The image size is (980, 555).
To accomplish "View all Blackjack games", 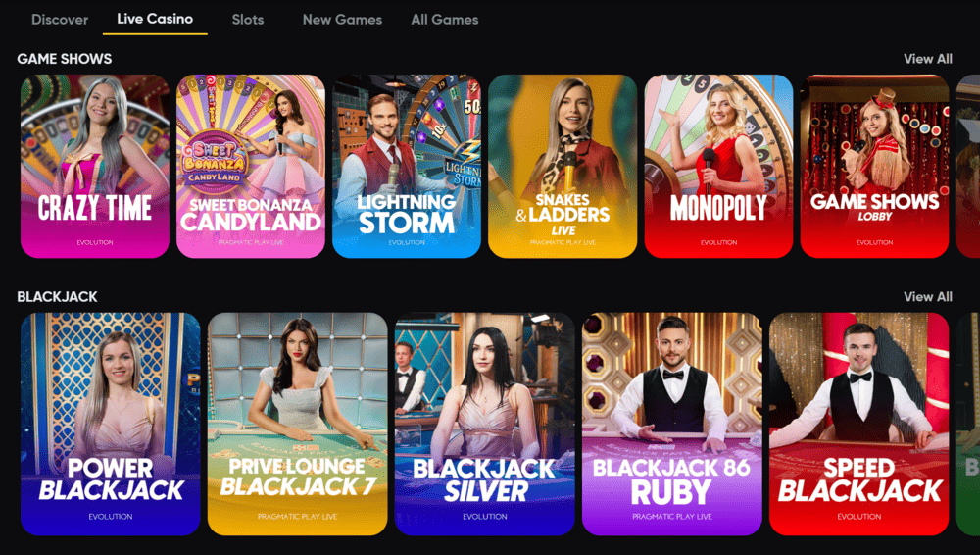I will [x=928, y=296].
